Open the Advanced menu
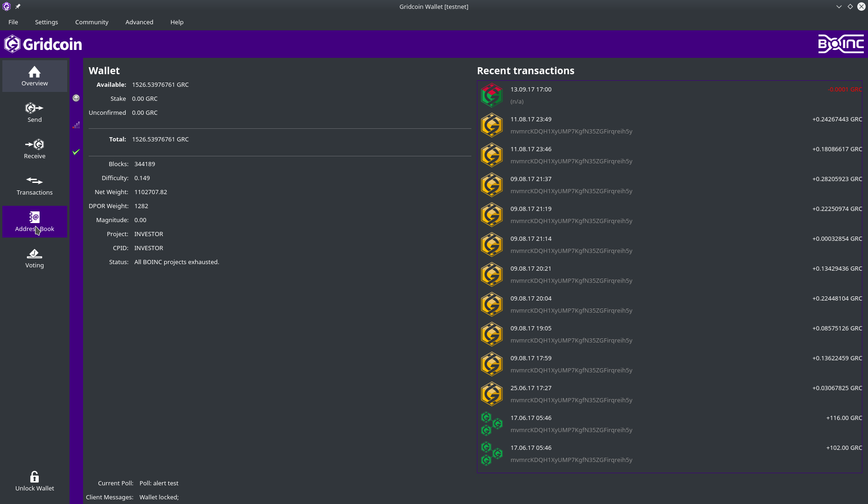868x504 pixels. tap(139, 22)
